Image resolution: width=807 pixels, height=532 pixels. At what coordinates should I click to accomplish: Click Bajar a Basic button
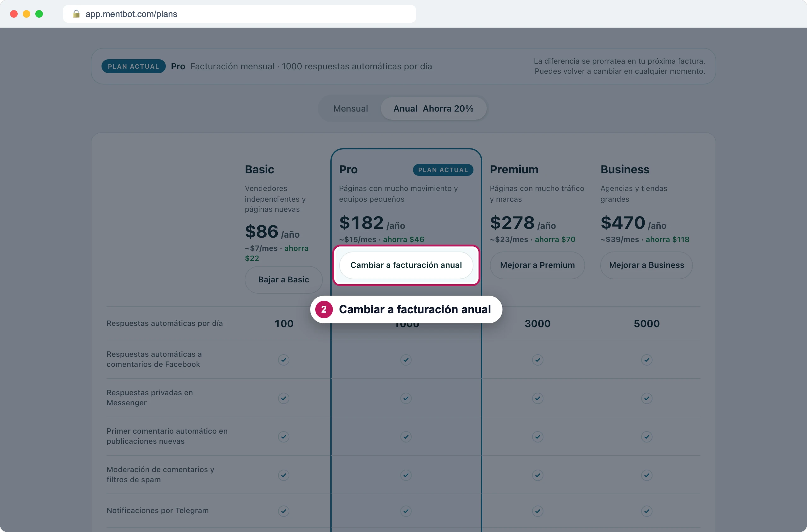pos(283,280)
